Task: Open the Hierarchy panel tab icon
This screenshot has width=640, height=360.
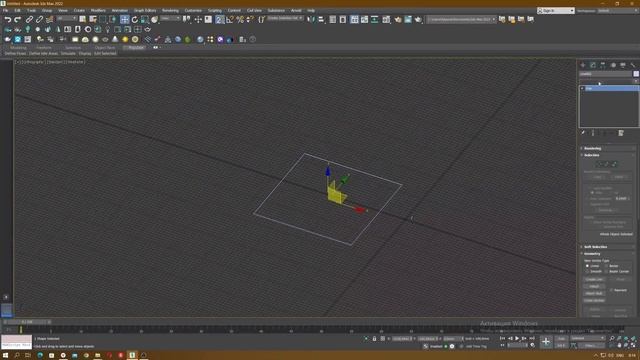Action: pyautogui.click(x=603, y=65)
